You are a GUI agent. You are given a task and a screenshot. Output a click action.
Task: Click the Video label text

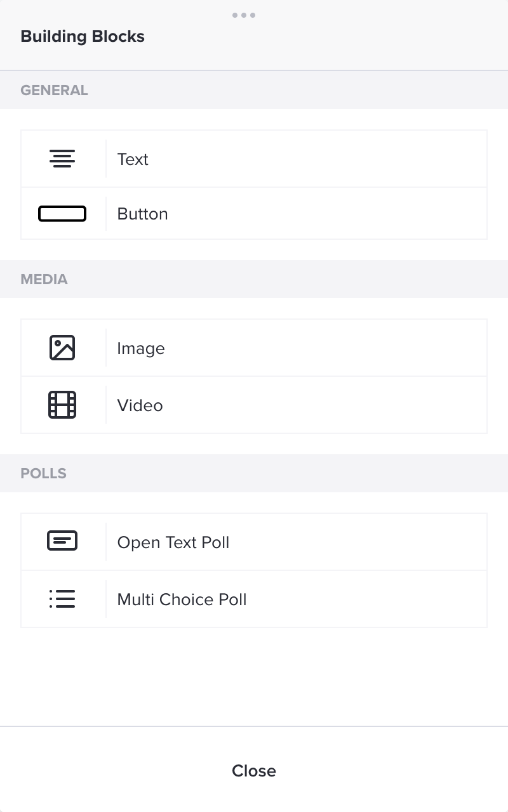pos(140,405)
